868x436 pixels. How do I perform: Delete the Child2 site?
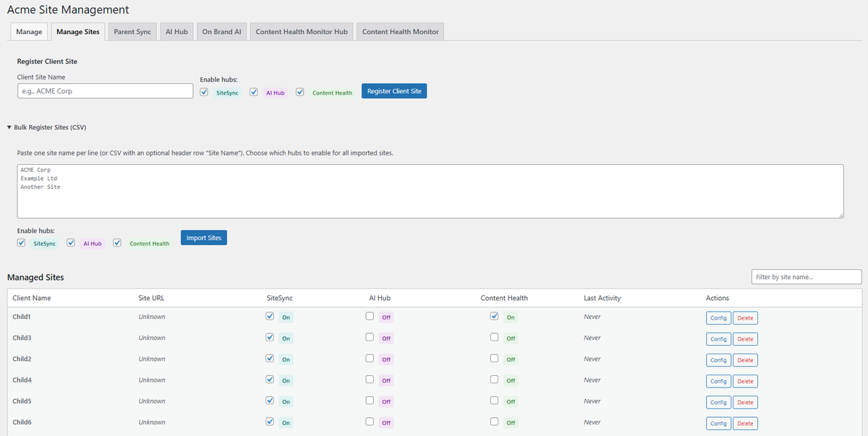pyautogui.click(x=745, y=360)
